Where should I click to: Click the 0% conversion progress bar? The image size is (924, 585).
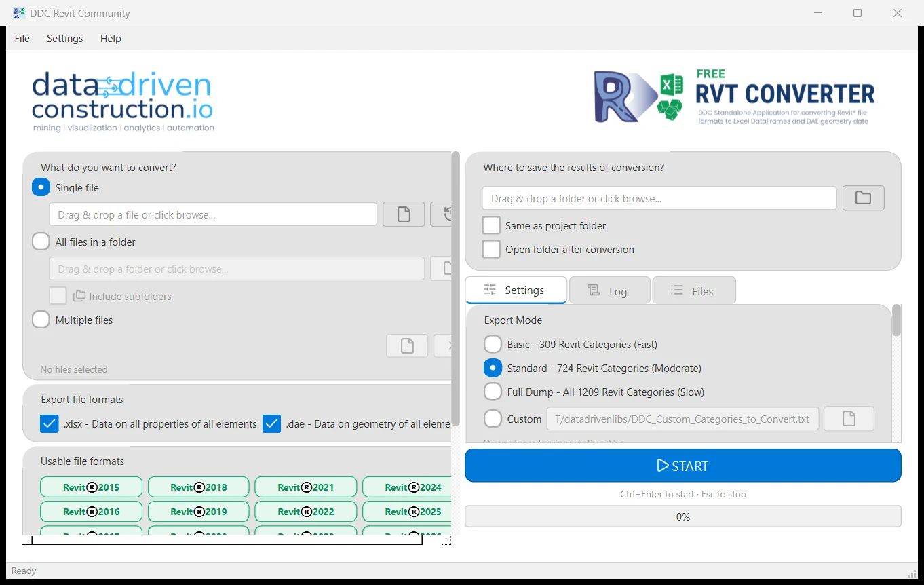point(683,516)
